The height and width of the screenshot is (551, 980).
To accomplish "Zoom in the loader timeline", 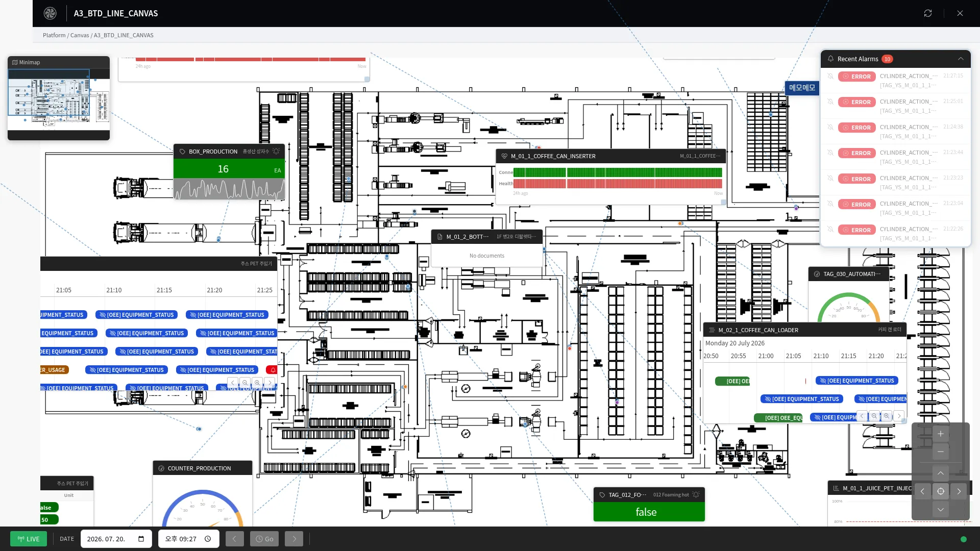I will click(x=887, y=416).
